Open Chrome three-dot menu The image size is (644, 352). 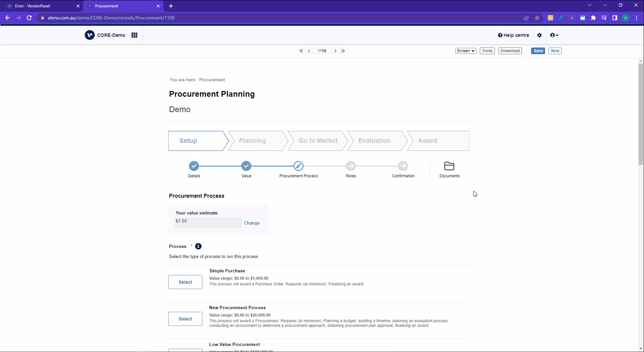636,18
